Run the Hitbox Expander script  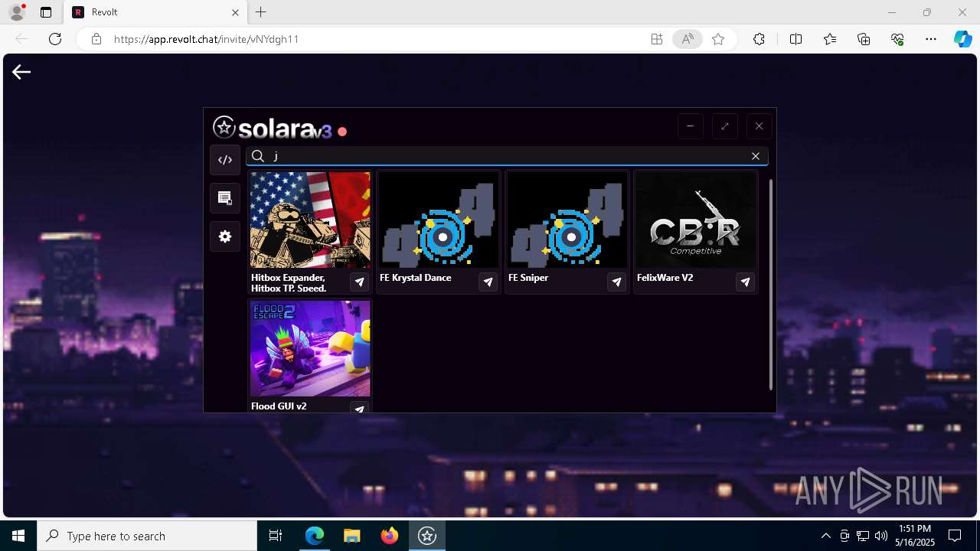(359, 282)
